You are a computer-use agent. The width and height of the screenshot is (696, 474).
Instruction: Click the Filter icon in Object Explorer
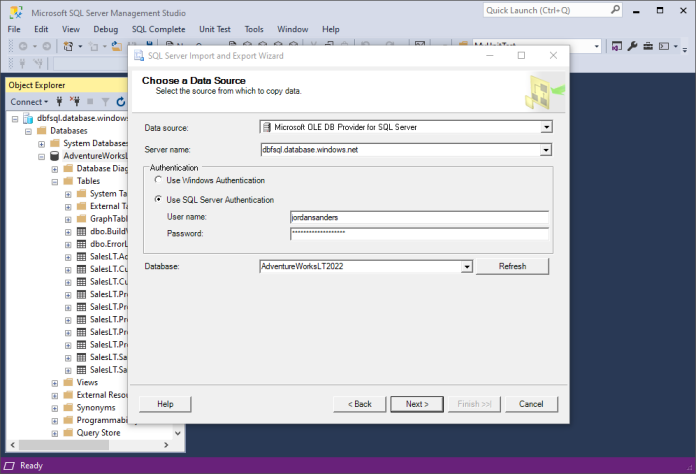pyautogui.click(x=104, y=102)
